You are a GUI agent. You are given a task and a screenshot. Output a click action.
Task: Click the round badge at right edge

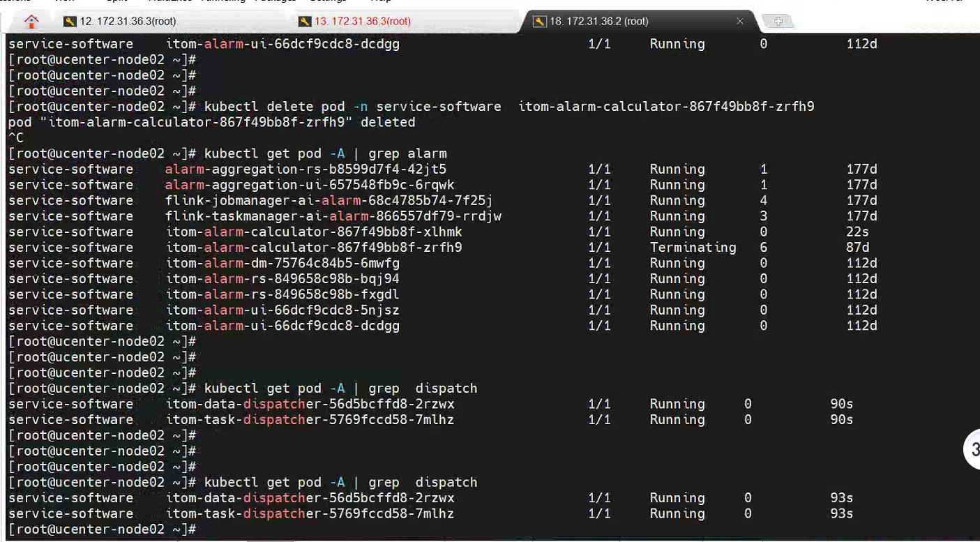[x=973, y=449]
